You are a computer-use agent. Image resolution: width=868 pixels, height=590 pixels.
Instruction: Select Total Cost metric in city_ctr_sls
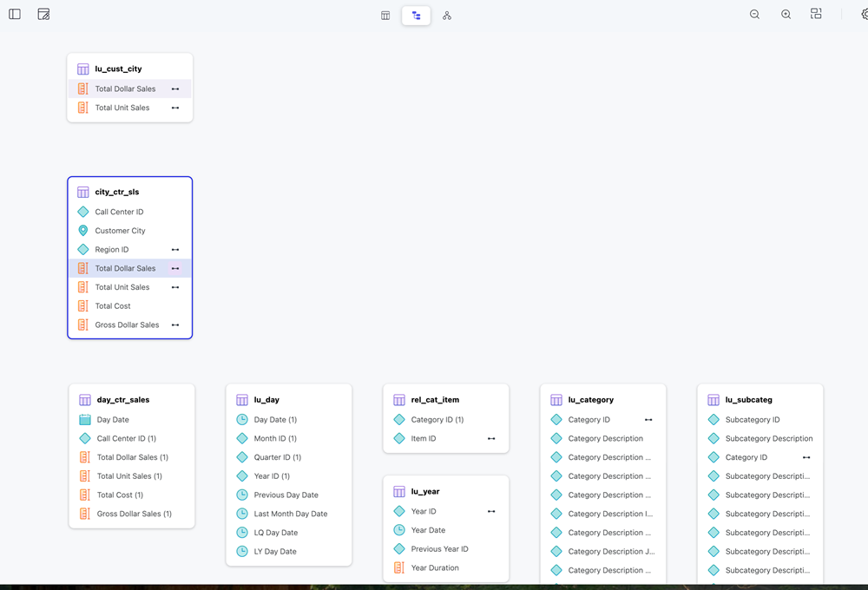coord(113,306)
